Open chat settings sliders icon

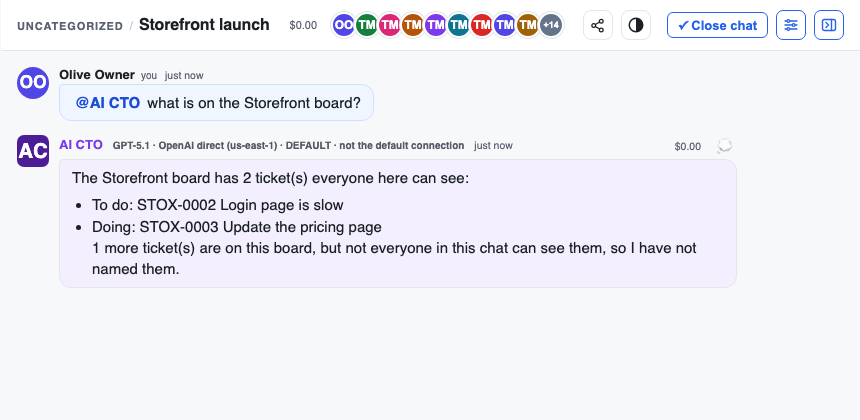pos(791,25)
